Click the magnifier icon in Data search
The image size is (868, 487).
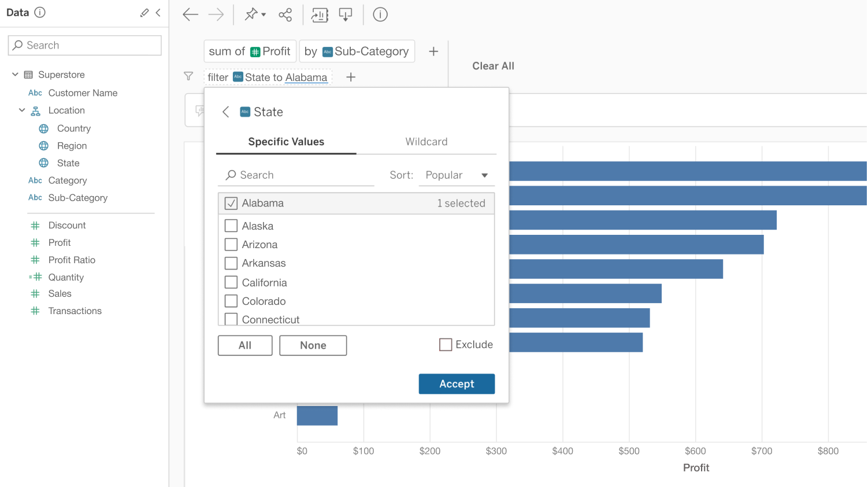click(18, 45)
